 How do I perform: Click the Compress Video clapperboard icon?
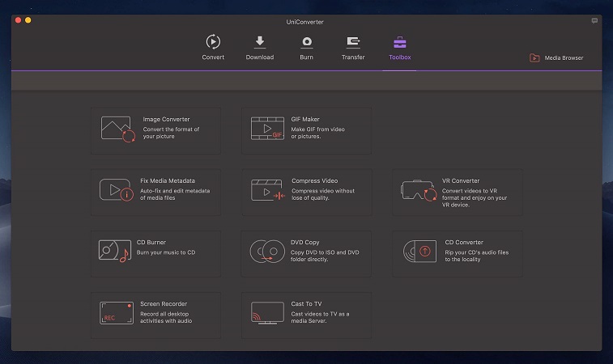pyautogui.click(x=268, y=190)
